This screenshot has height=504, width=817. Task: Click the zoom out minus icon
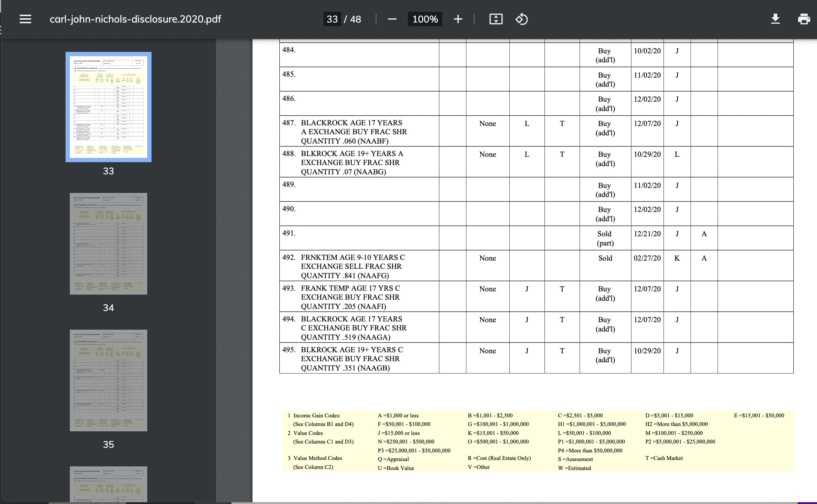392,19
